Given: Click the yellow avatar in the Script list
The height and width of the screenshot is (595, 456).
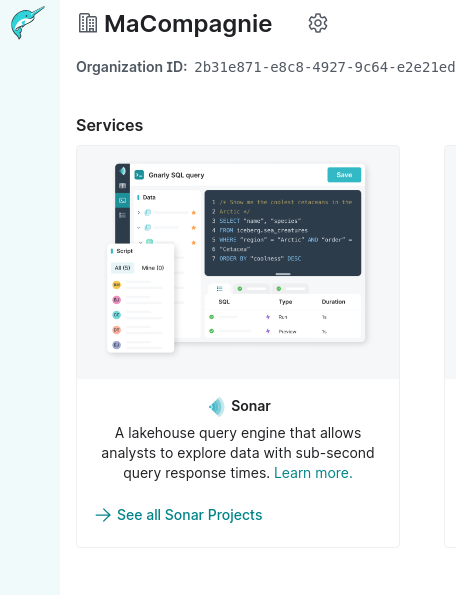Looking at the screenshot, I should pos(116,285).
